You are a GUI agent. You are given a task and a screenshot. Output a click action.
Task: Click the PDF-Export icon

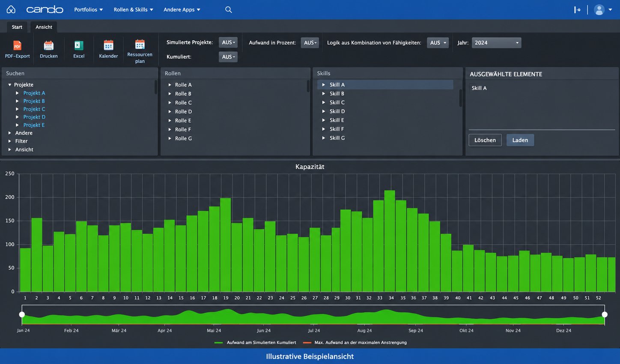17,45
